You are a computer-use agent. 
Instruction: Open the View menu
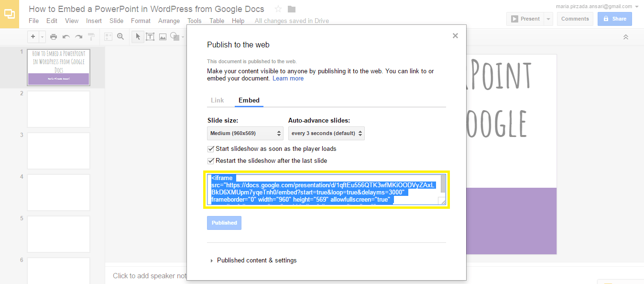[72, 21]
